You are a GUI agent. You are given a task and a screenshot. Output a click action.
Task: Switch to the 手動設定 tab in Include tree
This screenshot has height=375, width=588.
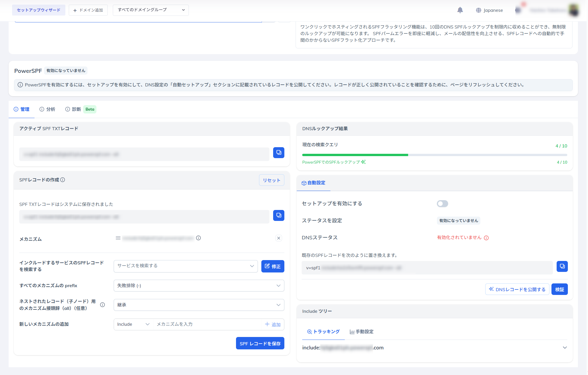(362, 332)
